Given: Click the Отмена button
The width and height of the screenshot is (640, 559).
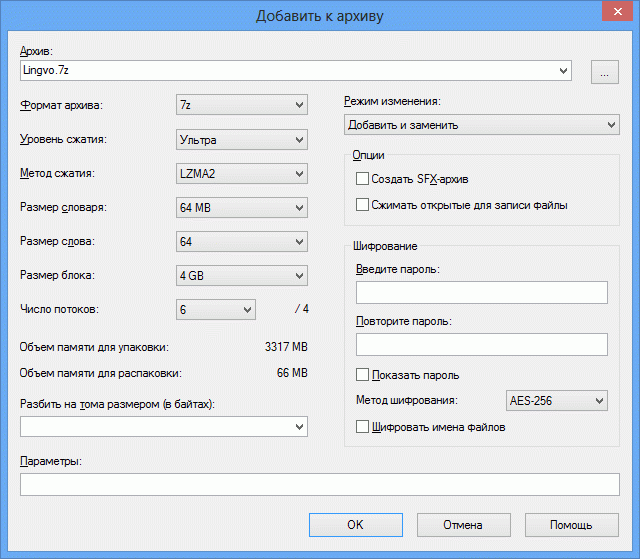Looking at the screenshot, I should click(x=463, y=524).
